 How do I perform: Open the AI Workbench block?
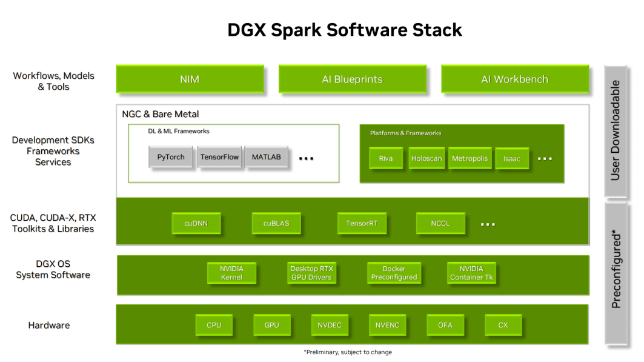click(x=514, y=79)
